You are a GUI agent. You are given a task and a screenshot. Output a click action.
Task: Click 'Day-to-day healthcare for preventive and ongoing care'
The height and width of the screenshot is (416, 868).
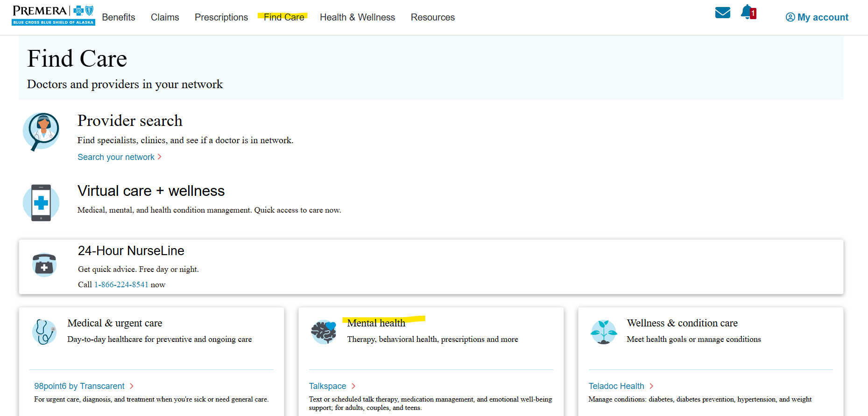pyautogui.click(x=159, y=339)
